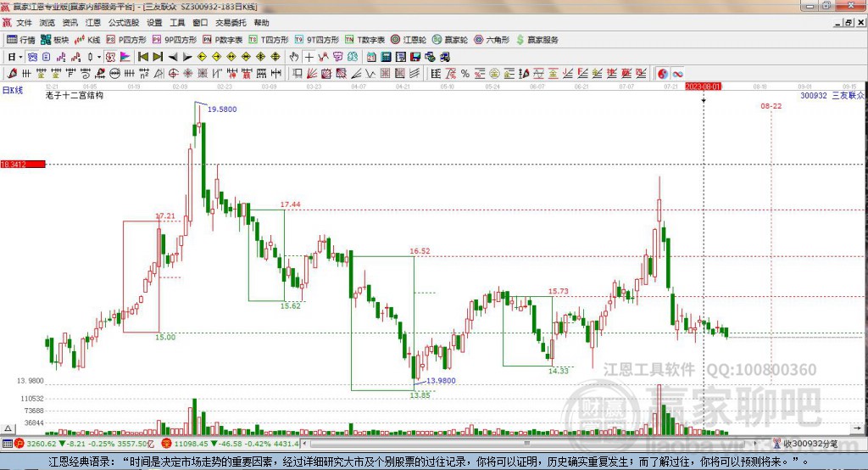The height and width of the screenshot is (470, 868).
Task: Select the pencil drawing tool
Action: point(12,73)
